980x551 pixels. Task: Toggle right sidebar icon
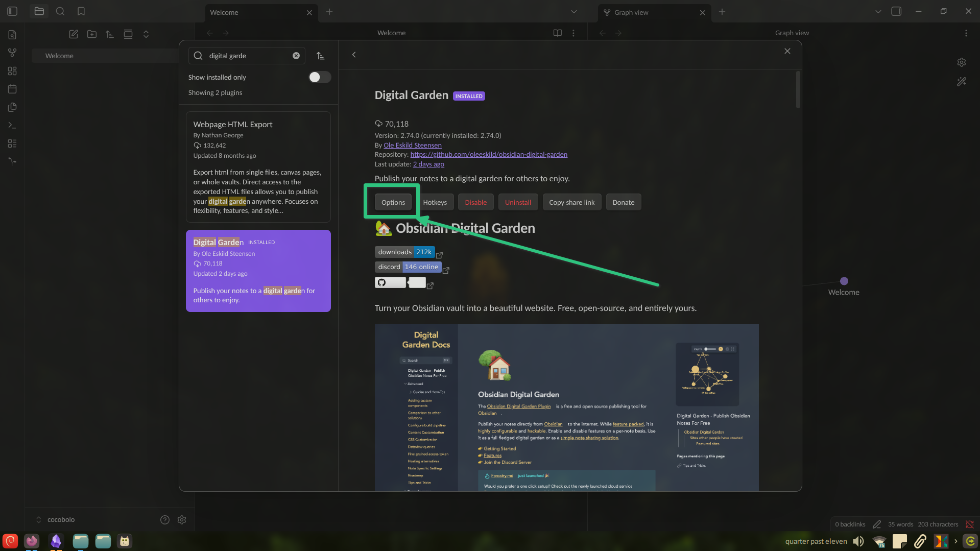click(896, 11)
